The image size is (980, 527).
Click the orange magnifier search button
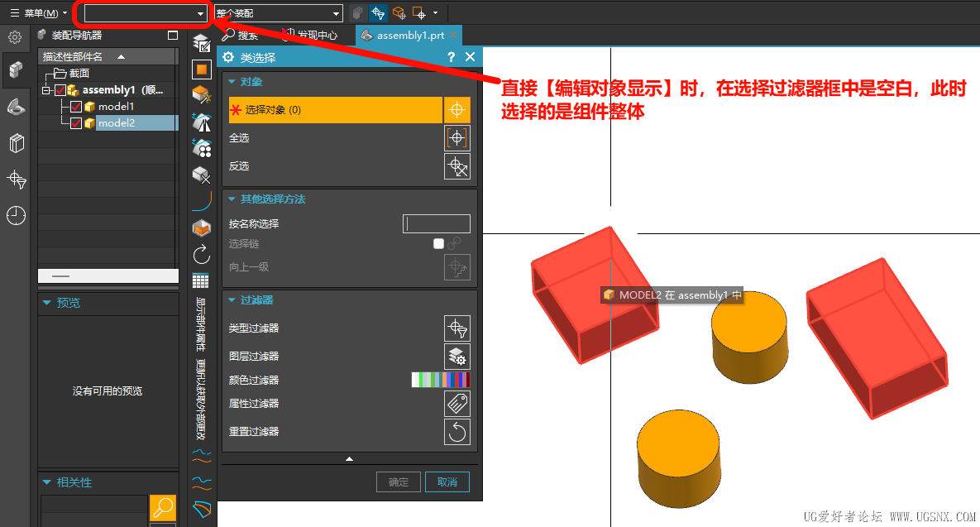tap(163, 508)
